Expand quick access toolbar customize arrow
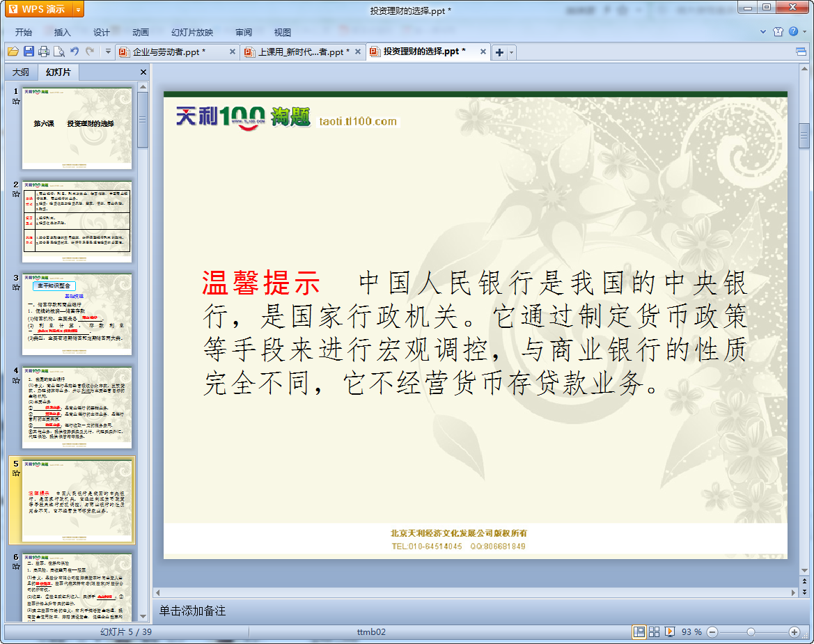Image resolution: width=814 pixels, height=644 pixels. (108, 52)
